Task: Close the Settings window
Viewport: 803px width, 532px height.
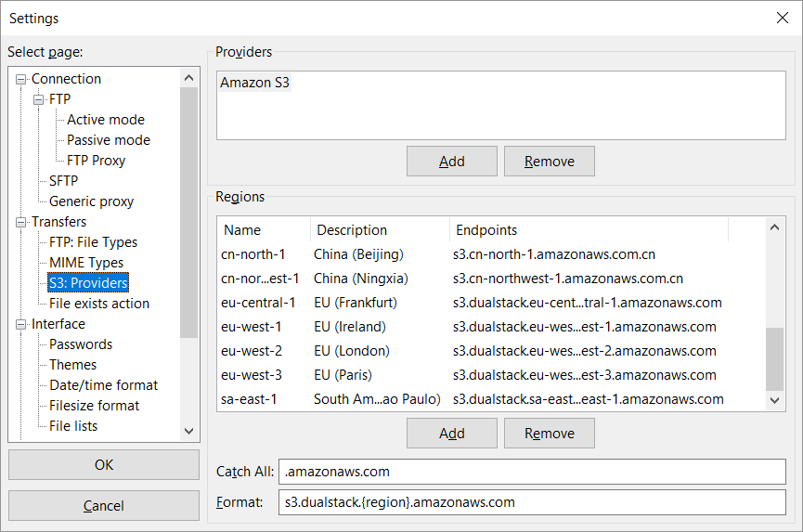Action: [x=782, y=18]
